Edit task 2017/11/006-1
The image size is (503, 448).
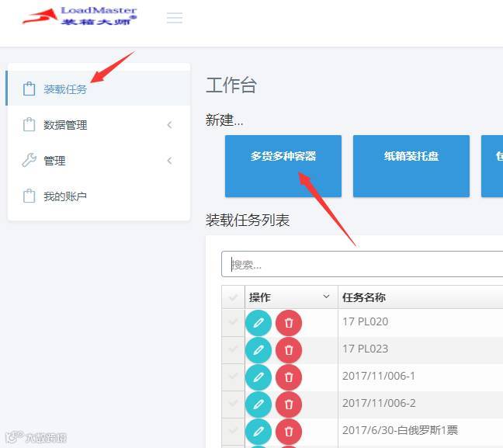258,377
